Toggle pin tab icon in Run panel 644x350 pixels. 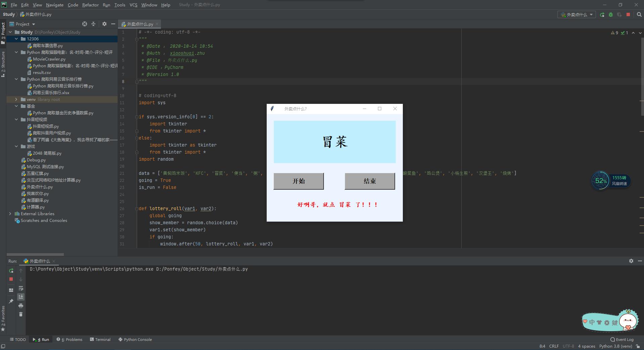click(x=11, y=301)
